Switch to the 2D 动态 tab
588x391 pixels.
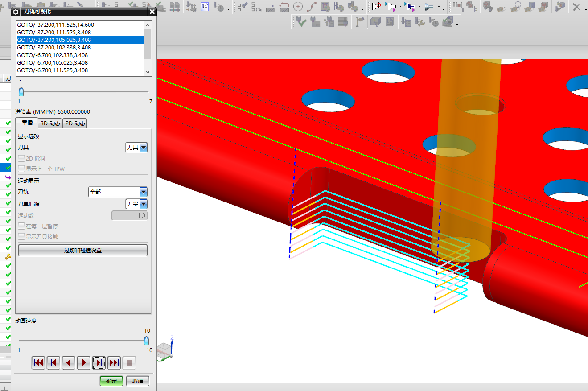point(75,123)
